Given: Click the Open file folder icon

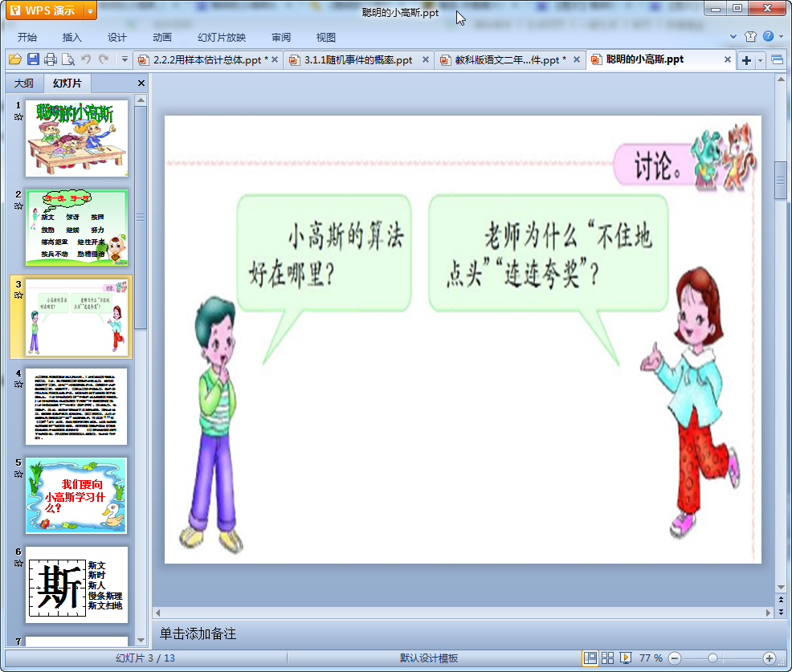Looking at the screenshot, I should (15, 59).
